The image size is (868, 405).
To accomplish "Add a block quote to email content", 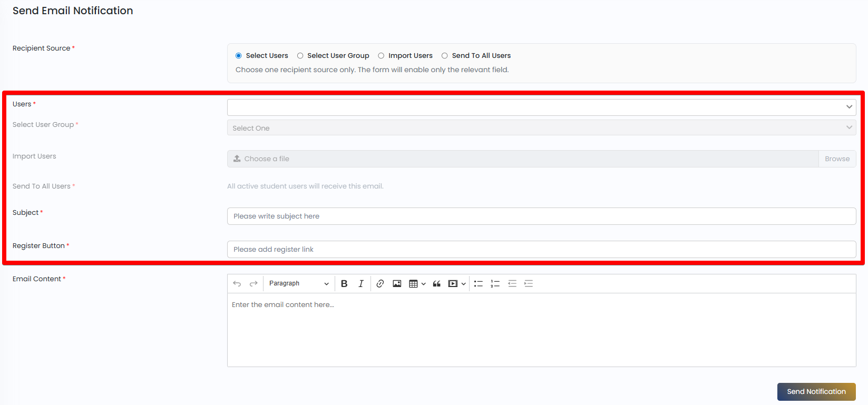I will pyautogui.click(x=436, y=283).
